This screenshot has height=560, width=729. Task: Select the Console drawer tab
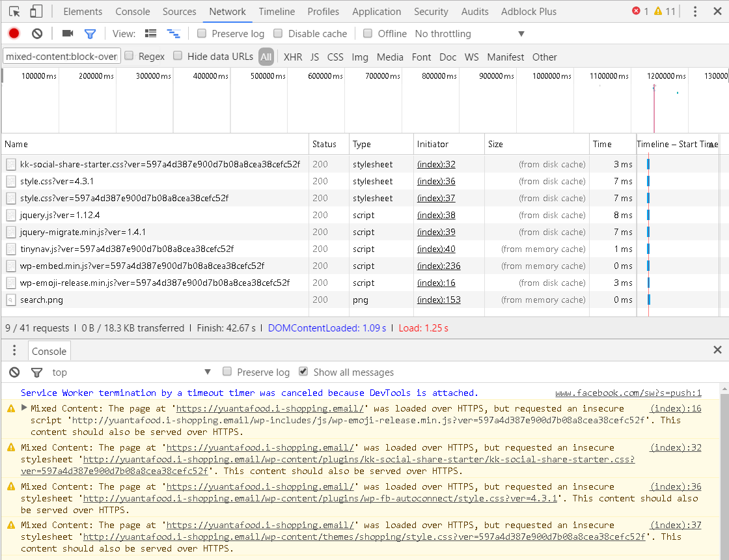coord(49,352)
